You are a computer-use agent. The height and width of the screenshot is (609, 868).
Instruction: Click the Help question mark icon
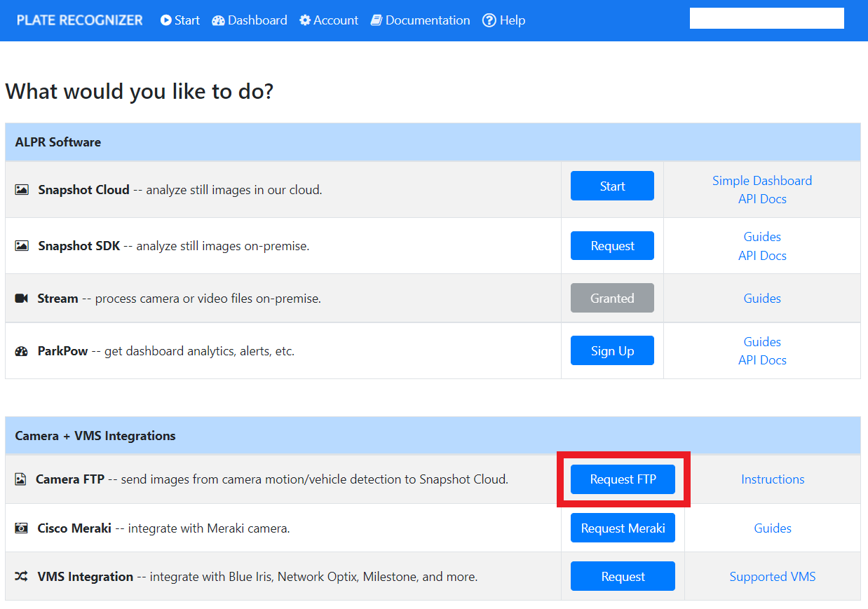489,20
